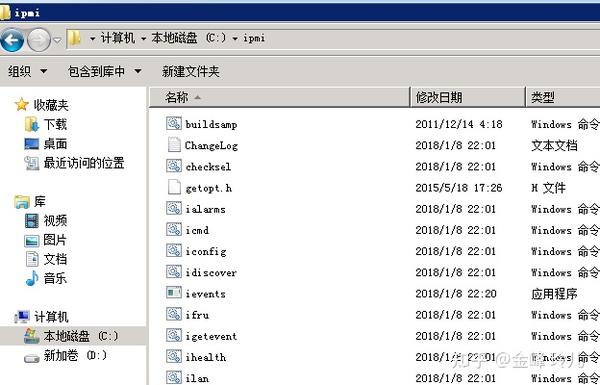Click the checksel command script icon

point(174,166)
